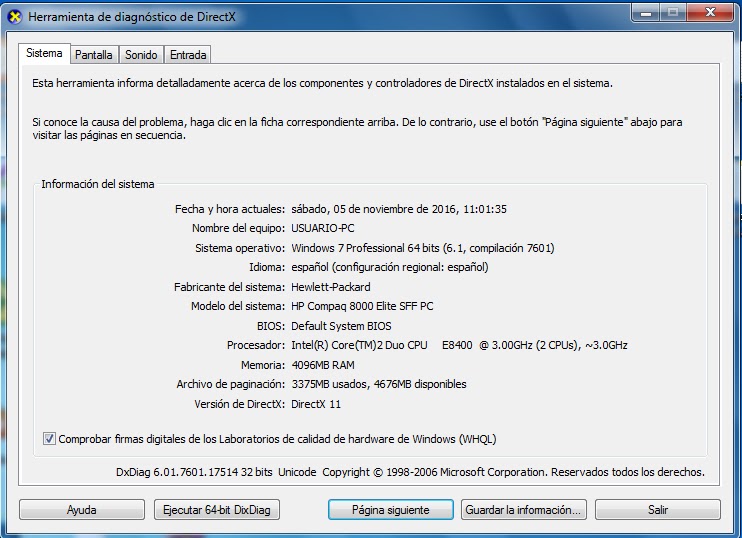
Task: Click the 'Procesador:' label
Action: 256,345
